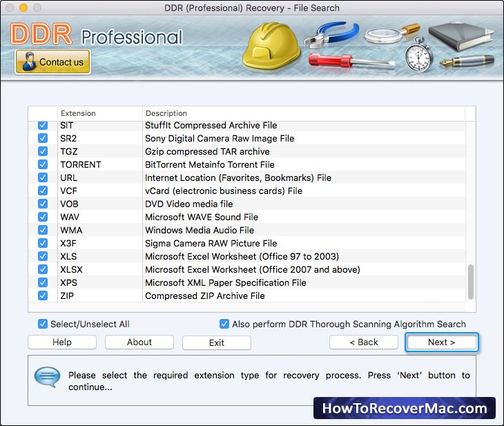Click the blue pliers icon

tap(331, 34)
